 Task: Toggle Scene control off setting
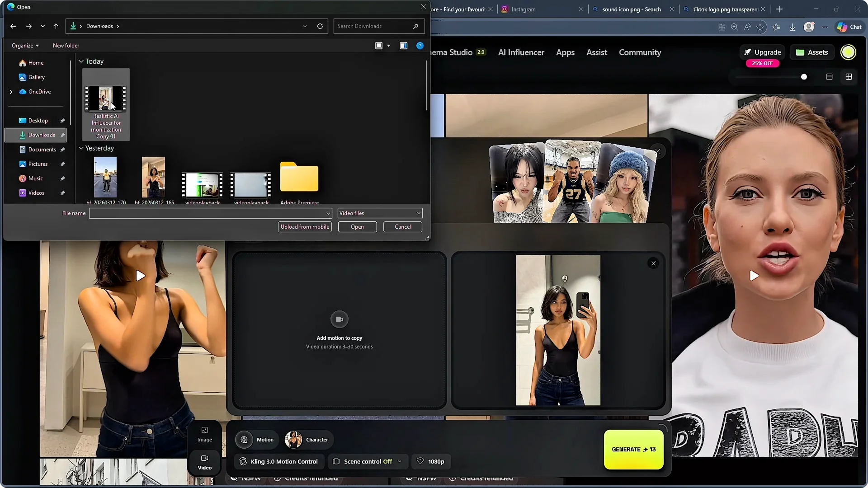tap(367, 461)
